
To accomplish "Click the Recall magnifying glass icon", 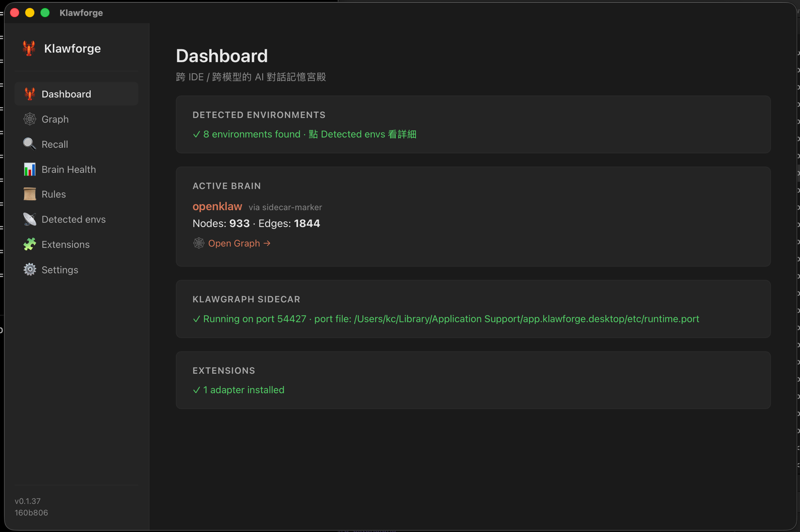I will tap(30, 144).
